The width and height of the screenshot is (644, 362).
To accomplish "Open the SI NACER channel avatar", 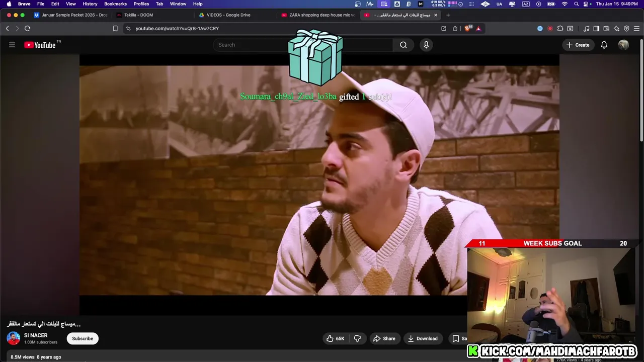I will [x=14, y=338].
